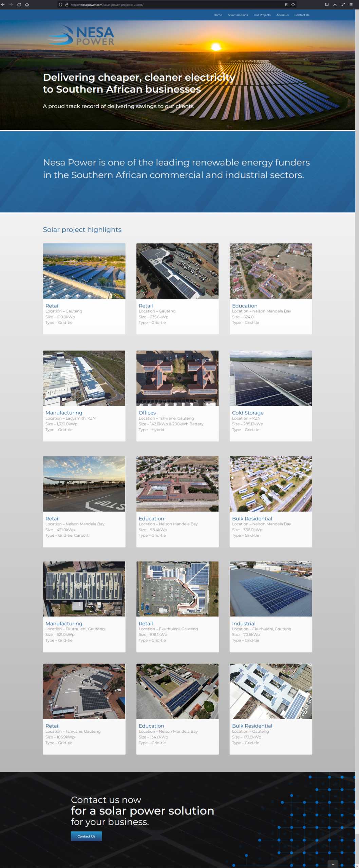The image size is (359, 868).
Task: Open the Contact Us nav menu item
Action: pyautogui.click(x=302, y=15)
